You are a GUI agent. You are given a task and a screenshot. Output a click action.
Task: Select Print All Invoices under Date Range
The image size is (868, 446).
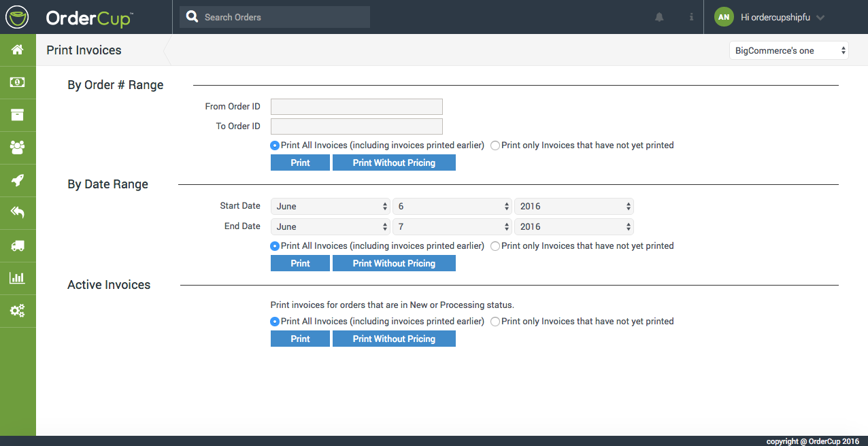(x=275, y=246)
